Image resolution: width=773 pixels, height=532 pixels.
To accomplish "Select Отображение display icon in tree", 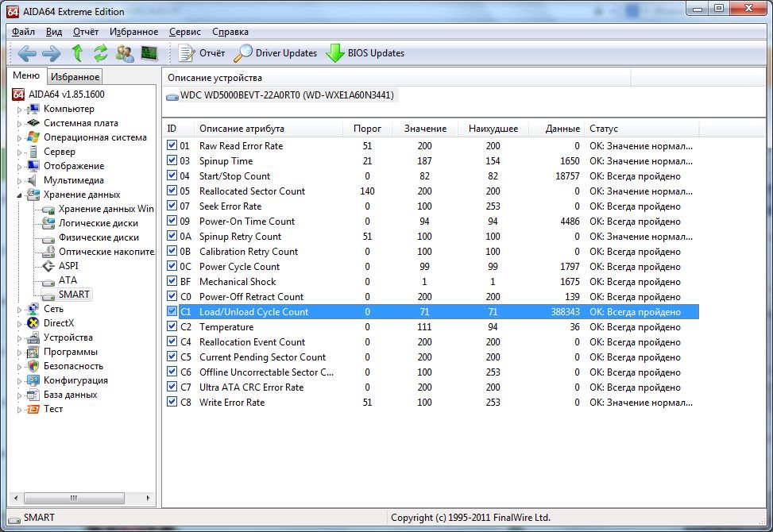I will 33,166.
